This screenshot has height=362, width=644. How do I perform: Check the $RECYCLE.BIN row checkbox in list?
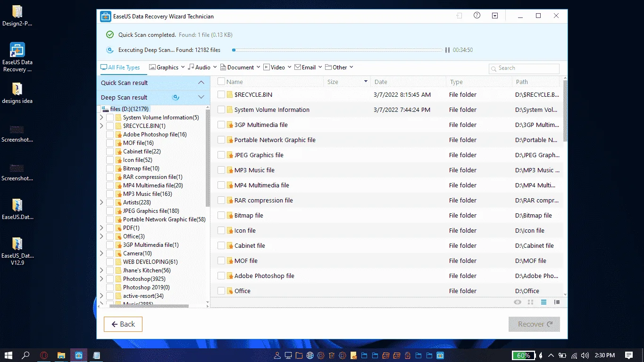(221, 94)
